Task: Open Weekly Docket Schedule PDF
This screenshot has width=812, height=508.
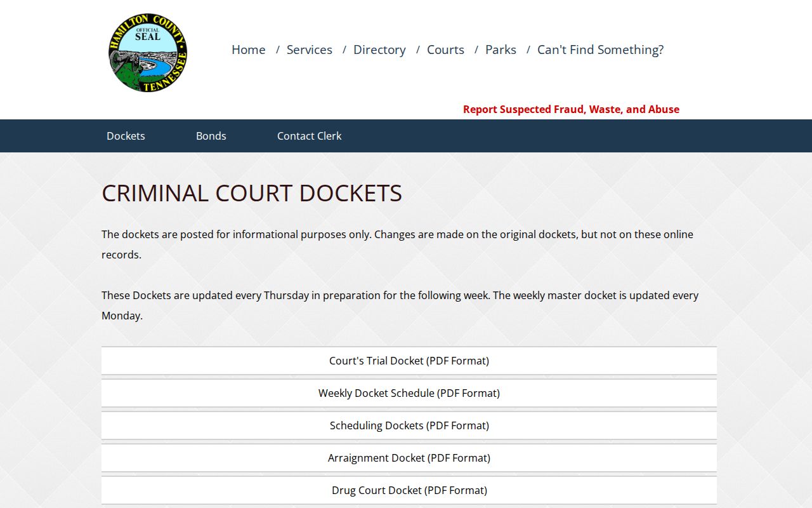Action: pyautogui.click(x=409, y=393)
